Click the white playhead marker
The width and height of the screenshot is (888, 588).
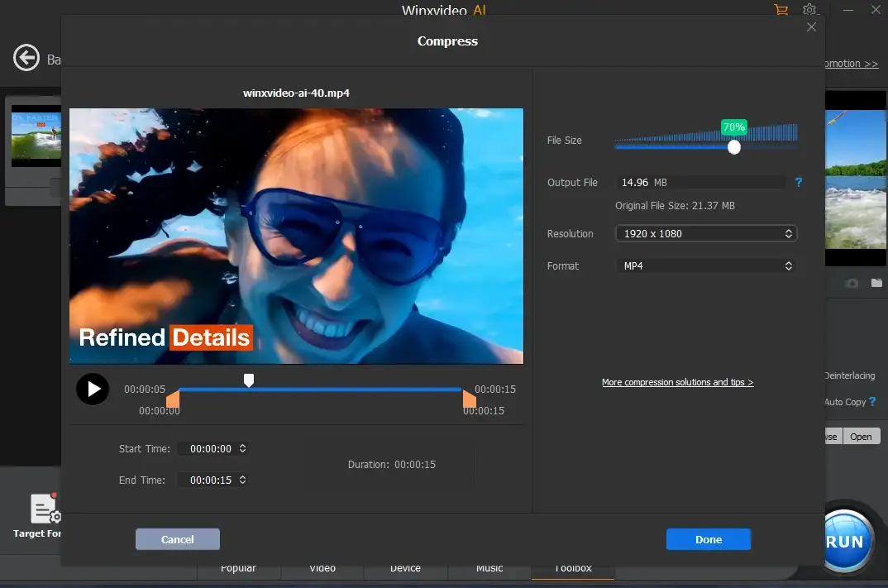coord(249,380)
